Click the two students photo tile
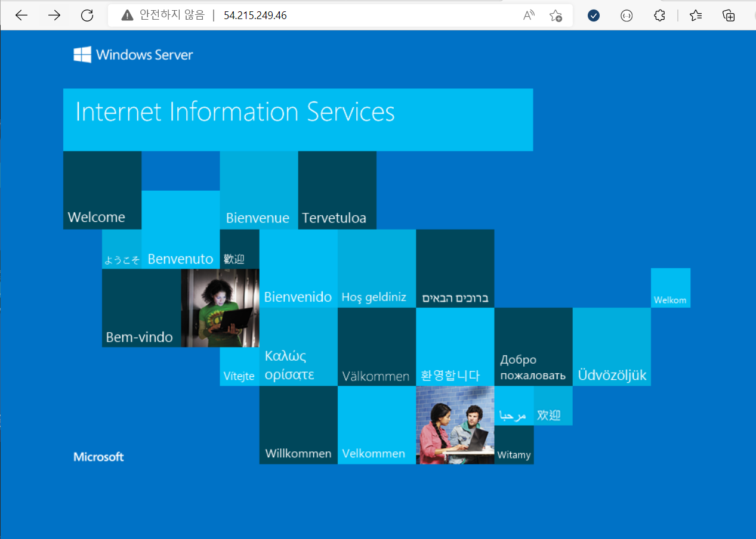 pos(455,425)
